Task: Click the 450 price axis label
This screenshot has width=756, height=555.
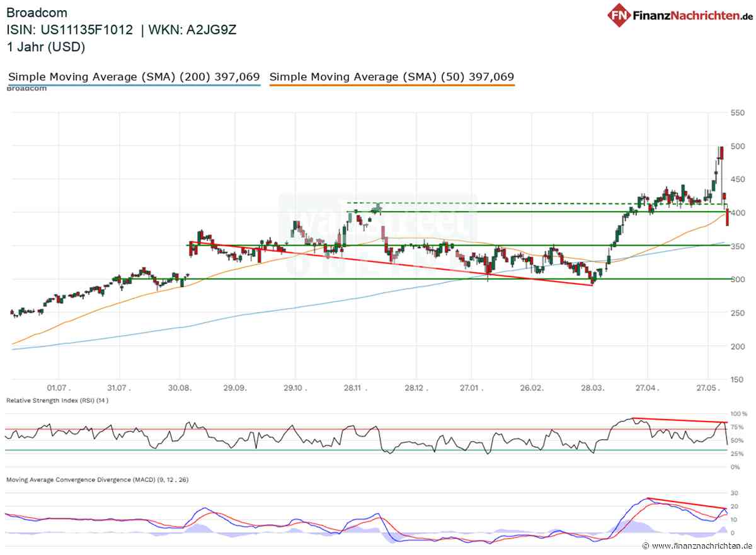Action: [738, 180]
